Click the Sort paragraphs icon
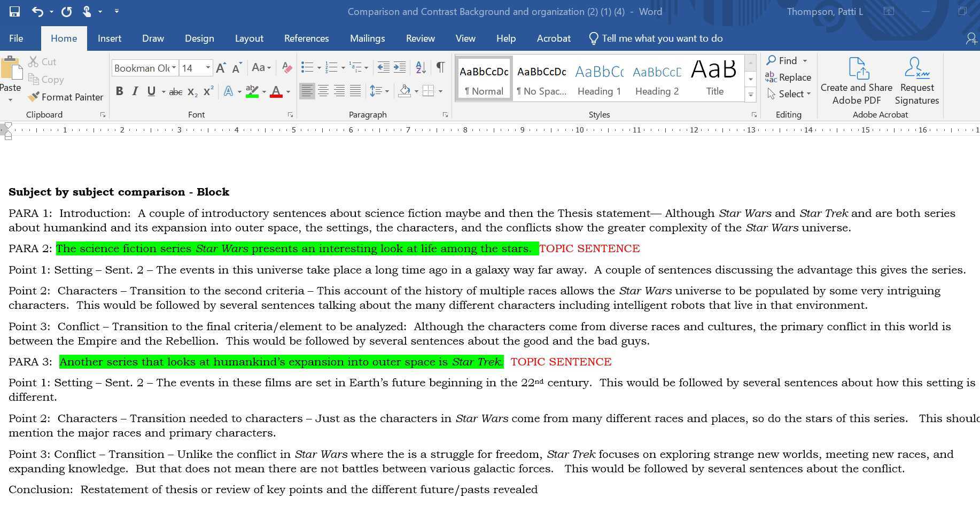This screenshot has height=514, width=980. (x=421, y=67)
